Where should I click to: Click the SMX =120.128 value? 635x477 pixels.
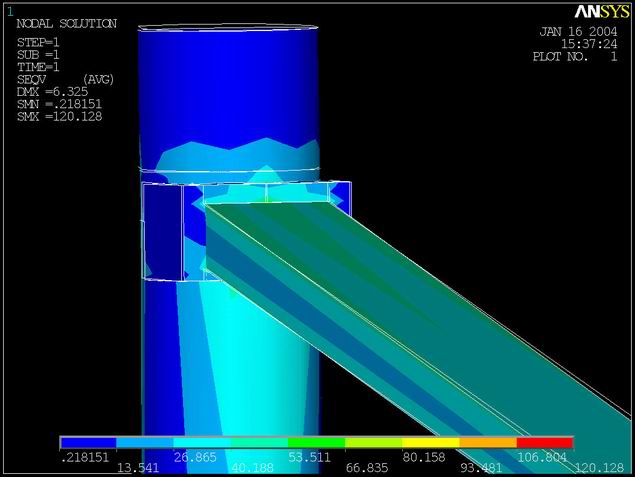[60, 117]
